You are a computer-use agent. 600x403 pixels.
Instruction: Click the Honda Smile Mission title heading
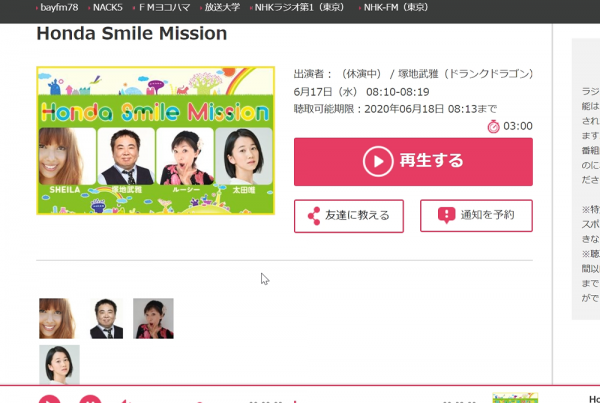[131, 34]
